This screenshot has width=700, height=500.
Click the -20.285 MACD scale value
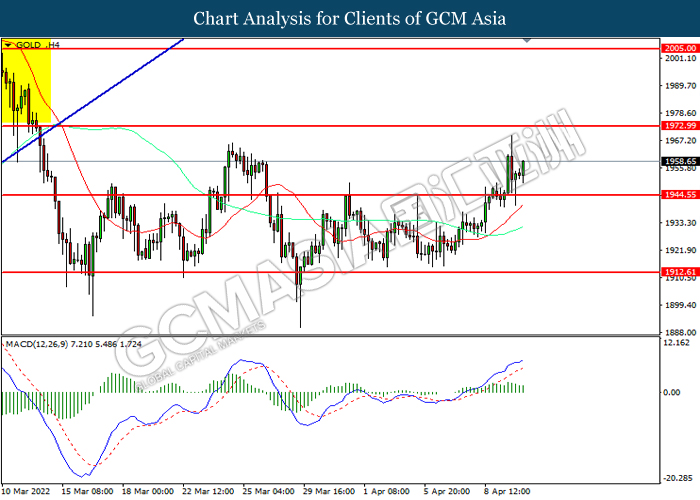tap(678, 478)
